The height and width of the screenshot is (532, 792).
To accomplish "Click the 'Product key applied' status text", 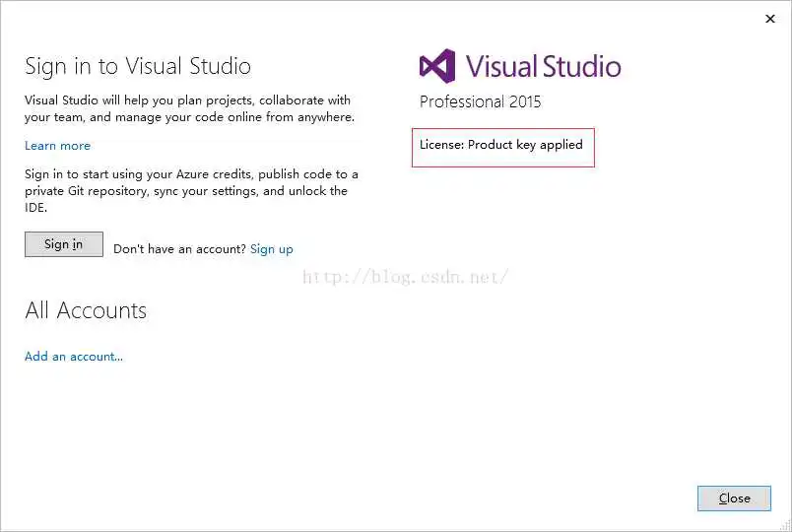I will 525,145.
